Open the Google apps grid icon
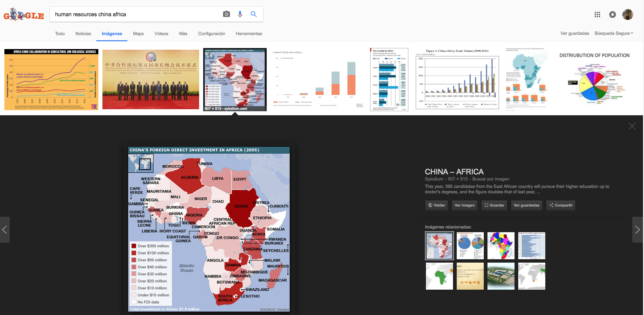This screenshot has width=644, height=315. [597, 15]
